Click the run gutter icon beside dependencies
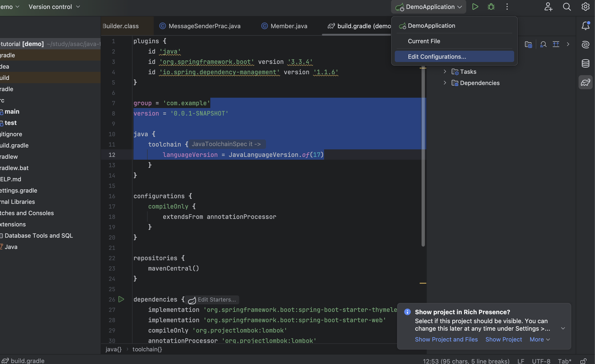Viewport: 595px width, 364px height. point(121,299)
